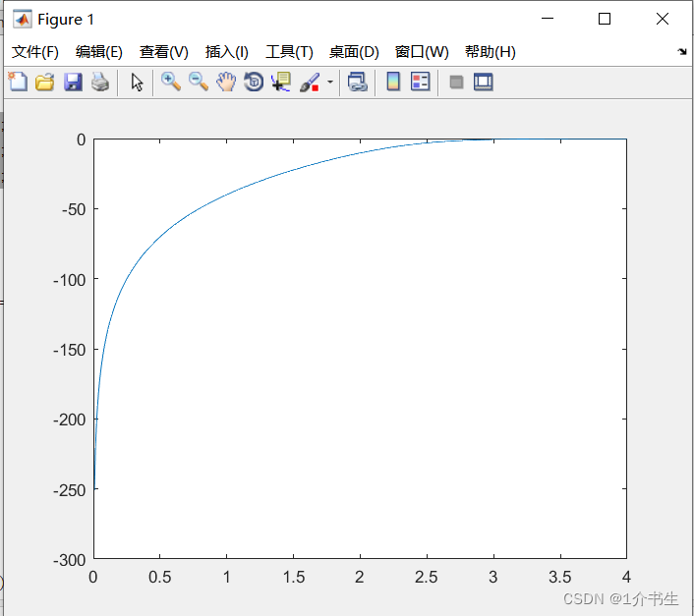Image resolution: width=694 pixels, height=616 pixels.
Task: Minimize the Figure 1 window
Action: pos(548,19)
